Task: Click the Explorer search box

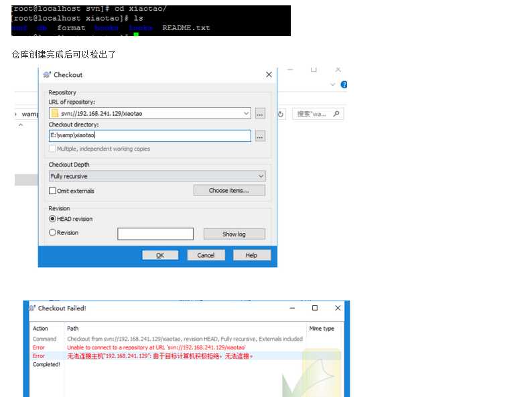Action: click(x=318, y=114)
